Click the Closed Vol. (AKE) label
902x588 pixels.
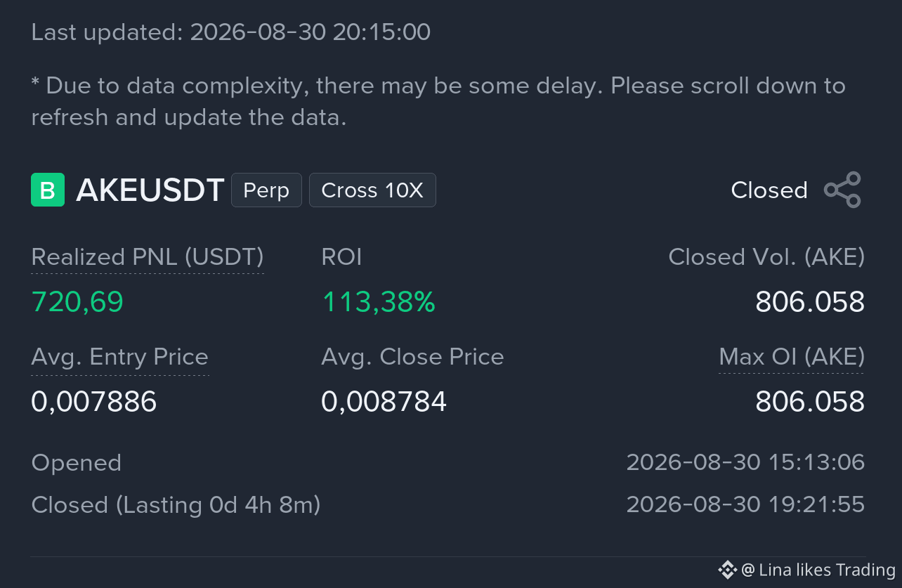(766, 257)
